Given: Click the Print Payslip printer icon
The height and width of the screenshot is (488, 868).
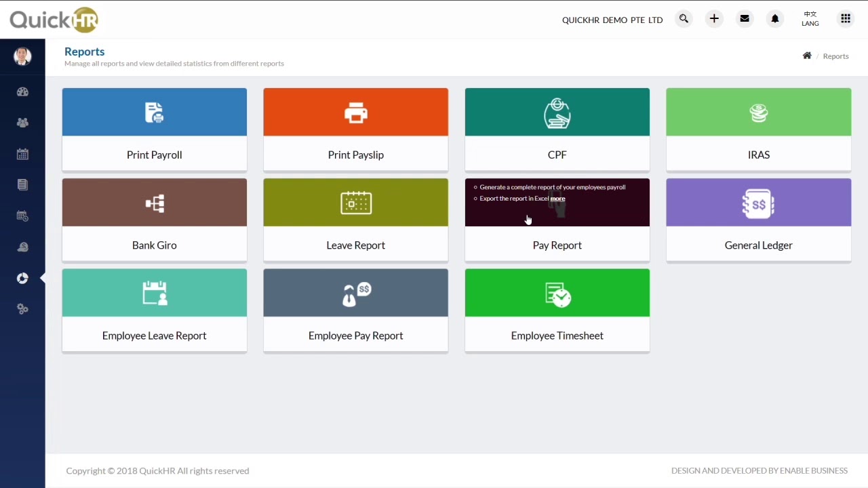Looking at the screenshot, I should (x=356, y=113).
